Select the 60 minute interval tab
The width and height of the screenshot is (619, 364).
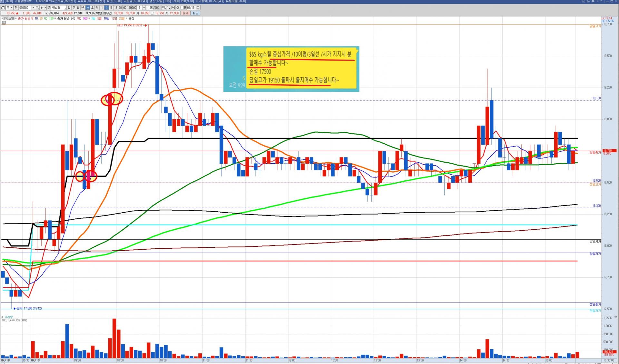125,8
